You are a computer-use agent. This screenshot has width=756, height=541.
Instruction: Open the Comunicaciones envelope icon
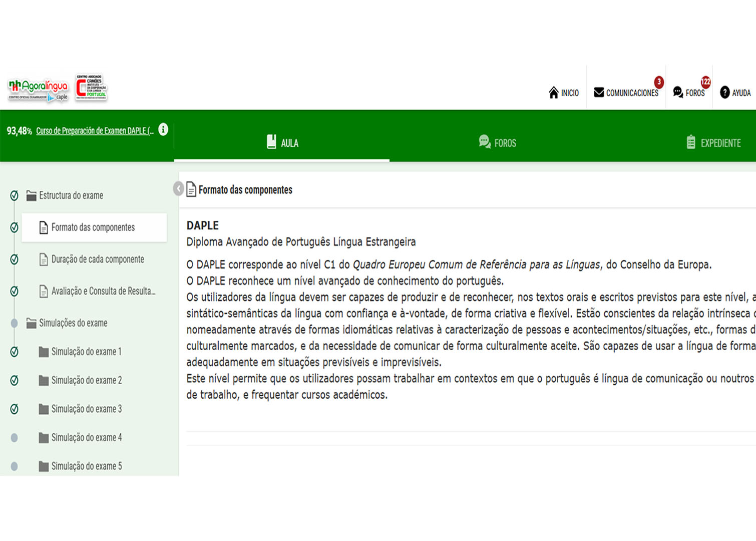[599, 93]
